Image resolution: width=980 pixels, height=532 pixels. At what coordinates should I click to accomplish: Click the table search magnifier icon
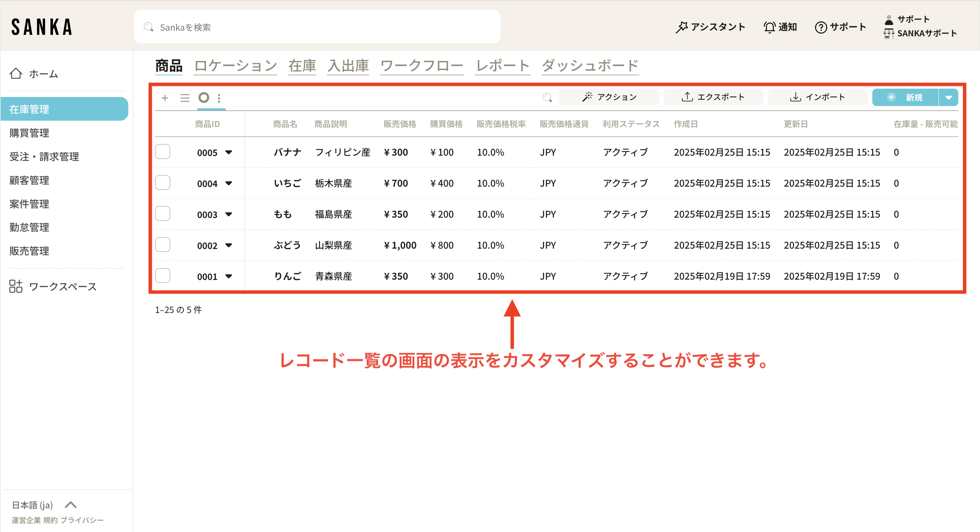(x=547, y=97)
